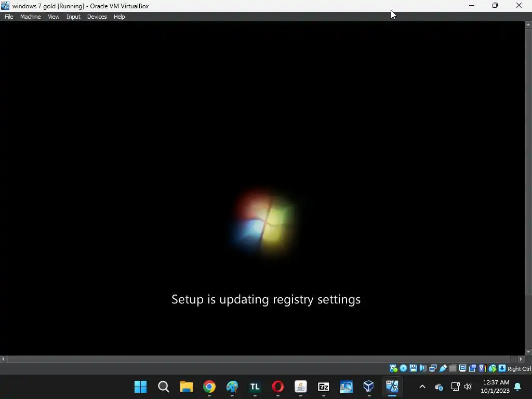Click the floppy disk status icon
This screenshot has height=399, width=532.
413,368
